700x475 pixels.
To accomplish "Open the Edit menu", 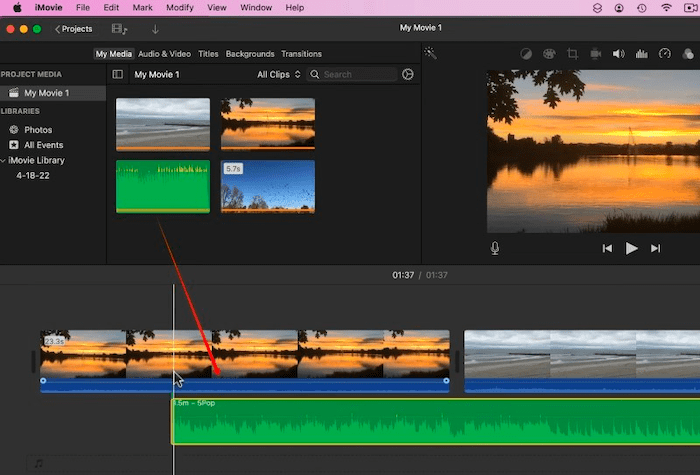I will 111,8.
